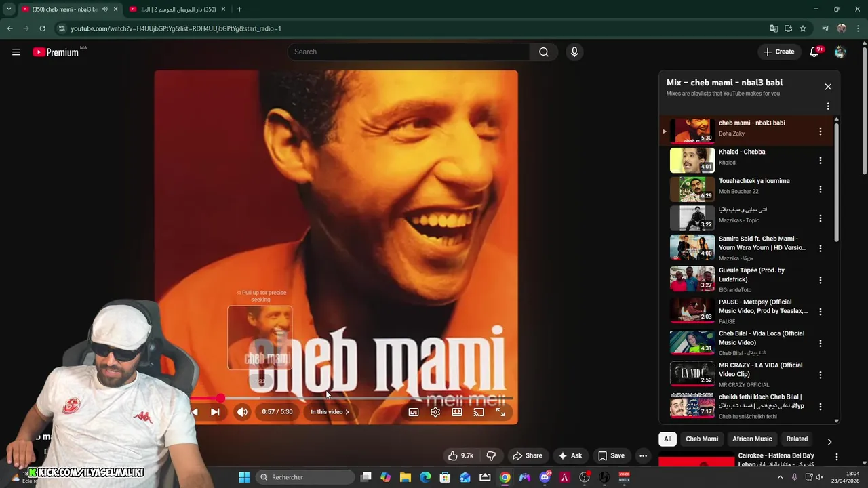Show hidden system tray icons
The width and height of the screenshot is (868, 488).
tap(780, 477)
